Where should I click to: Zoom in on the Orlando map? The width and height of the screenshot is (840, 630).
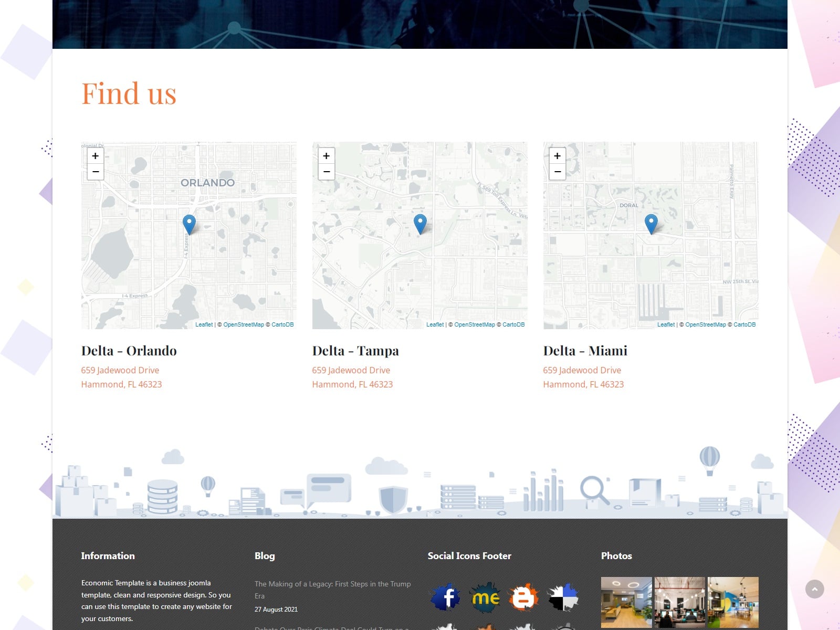[x=95, y=156]
